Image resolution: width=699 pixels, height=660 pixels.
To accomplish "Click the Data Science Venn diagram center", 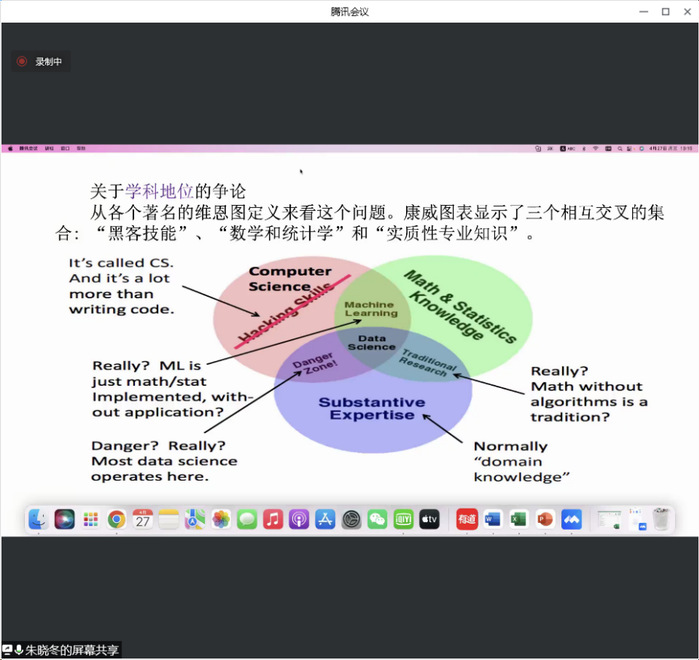I will click(371, 342).
